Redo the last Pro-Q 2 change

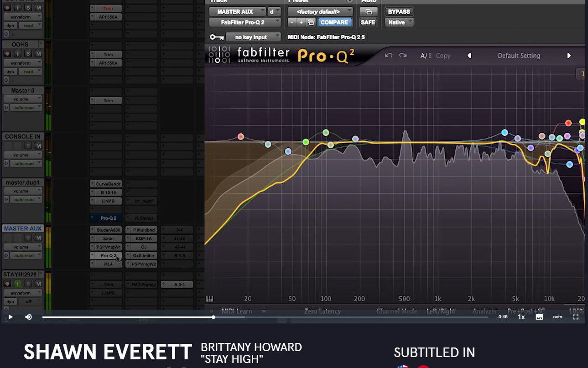(x=403, y=56)
